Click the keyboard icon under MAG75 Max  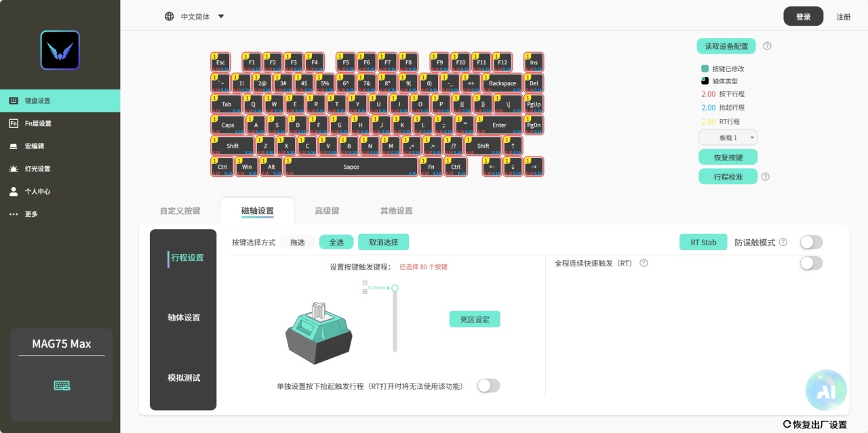(x=62, y=386)
